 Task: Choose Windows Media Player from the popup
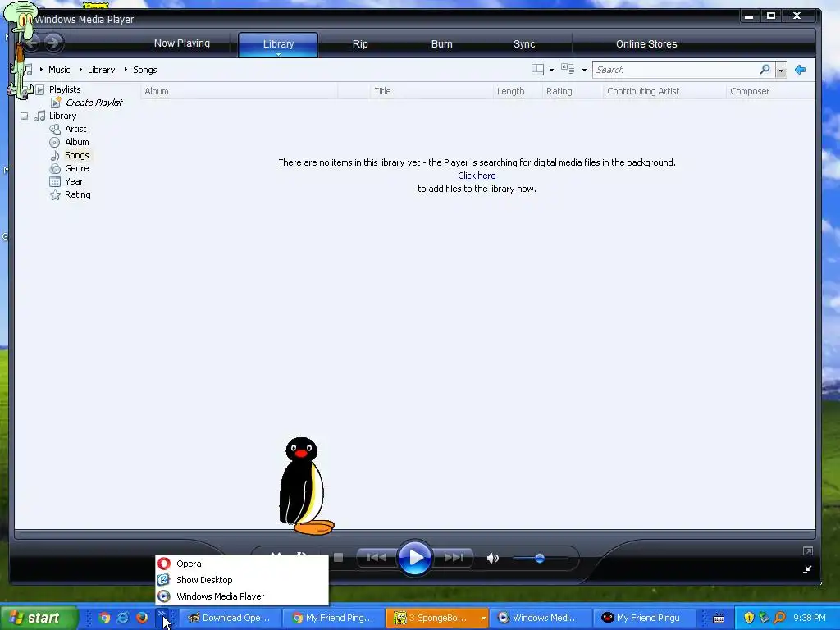[242, 596]
